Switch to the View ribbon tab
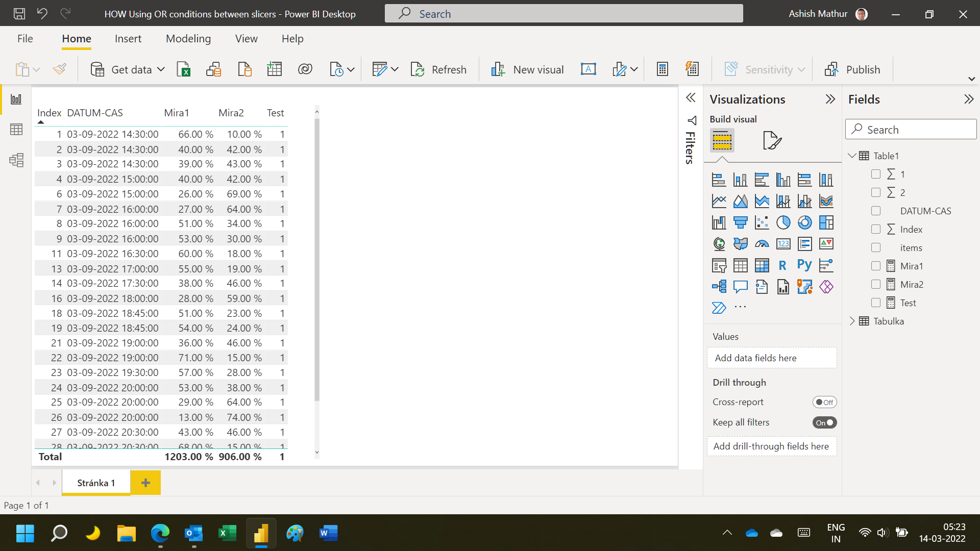Screen dimensions: 980x551 [247, 39]
